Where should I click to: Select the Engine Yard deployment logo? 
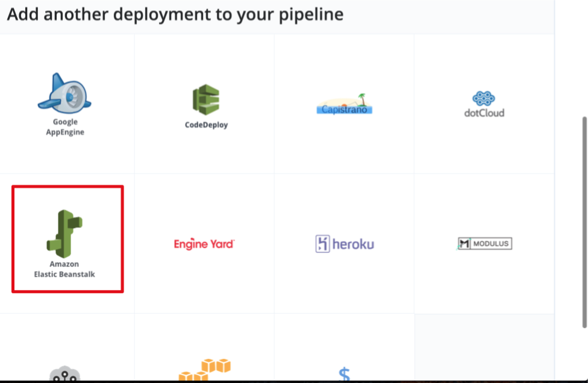(x=204, y=244)
